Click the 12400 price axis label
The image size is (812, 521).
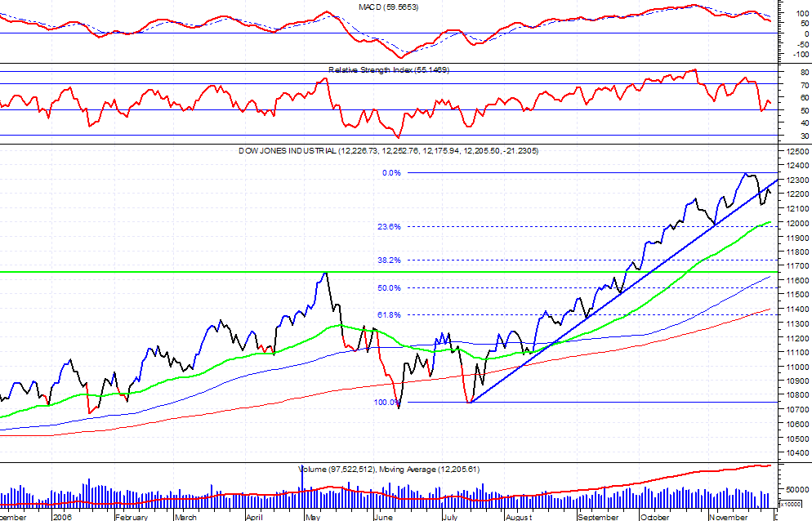point(796,166)
